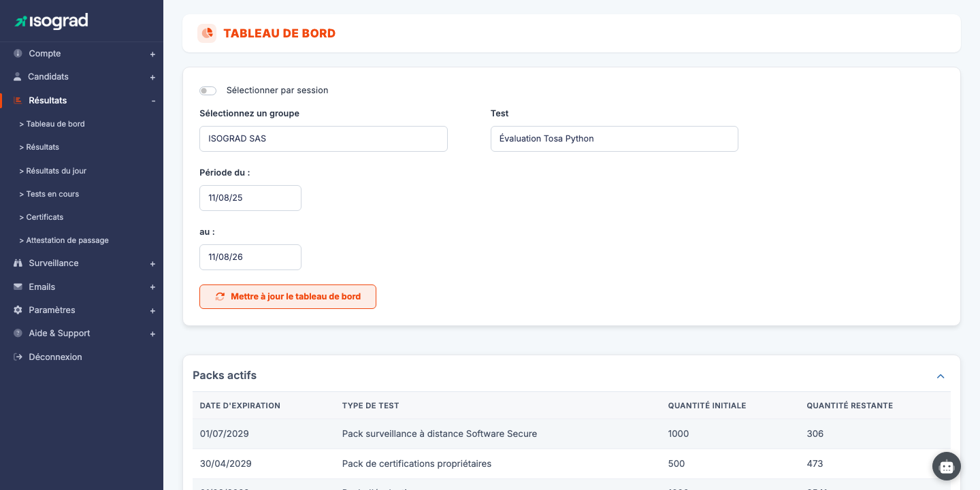Open the Certificats page

[x=42, y=217]
